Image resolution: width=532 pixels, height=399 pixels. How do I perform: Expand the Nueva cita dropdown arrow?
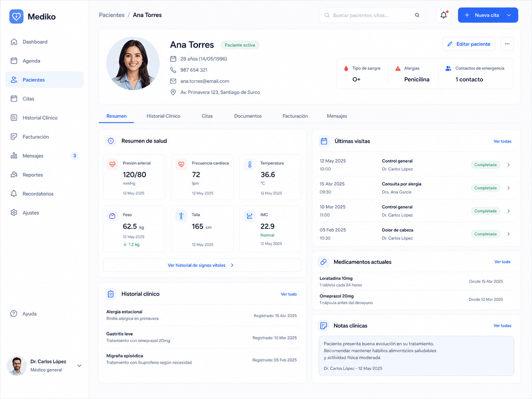(509, 15)
